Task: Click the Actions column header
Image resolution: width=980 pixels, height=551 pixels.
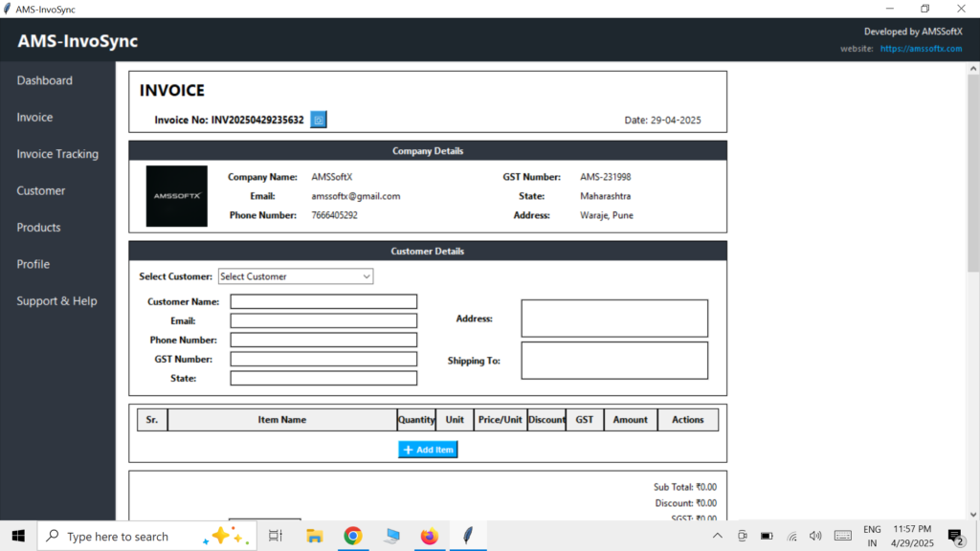Action: tap(687, 420)
